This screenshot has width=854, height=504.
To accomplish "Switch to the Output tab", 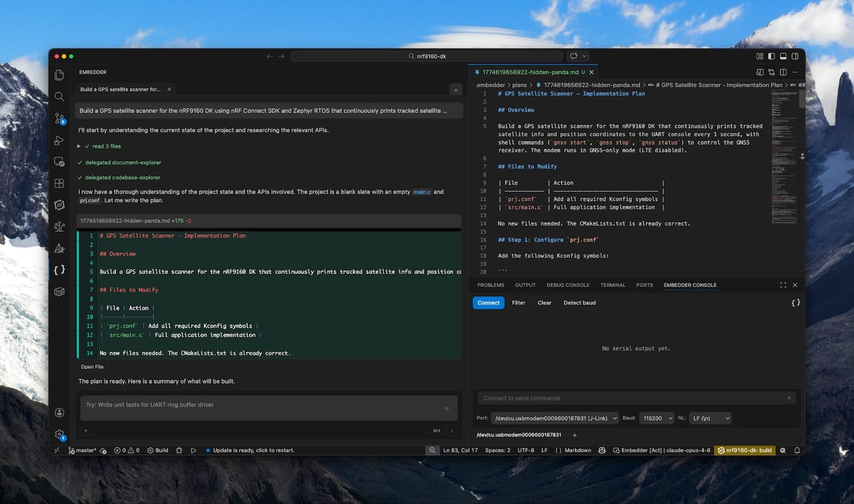I will tap(525, 285).
